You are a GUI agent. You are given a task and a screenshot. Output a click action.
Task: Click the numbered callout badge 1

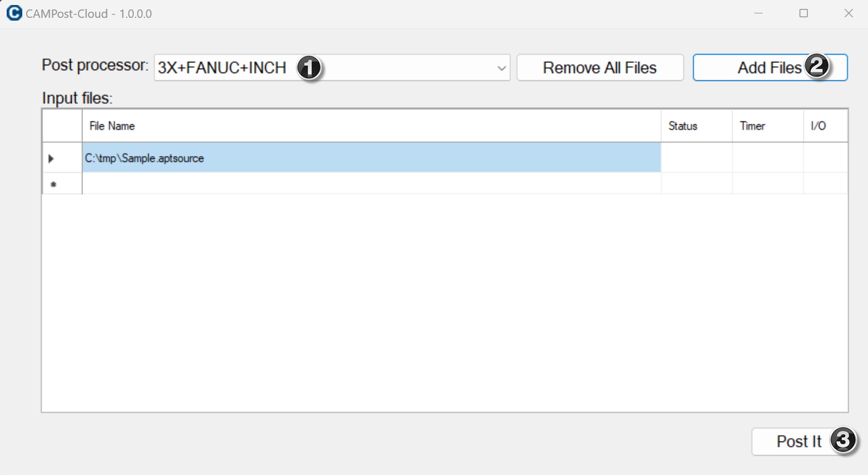click(x=309, y=68)
